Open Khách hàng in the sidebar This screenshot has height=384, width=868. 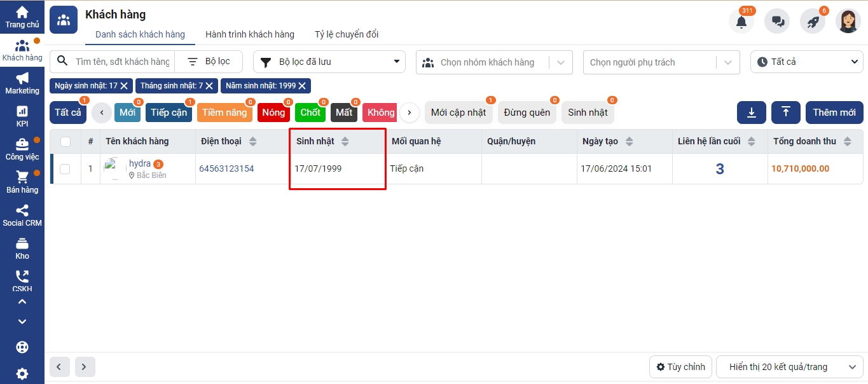click(22, 51)
